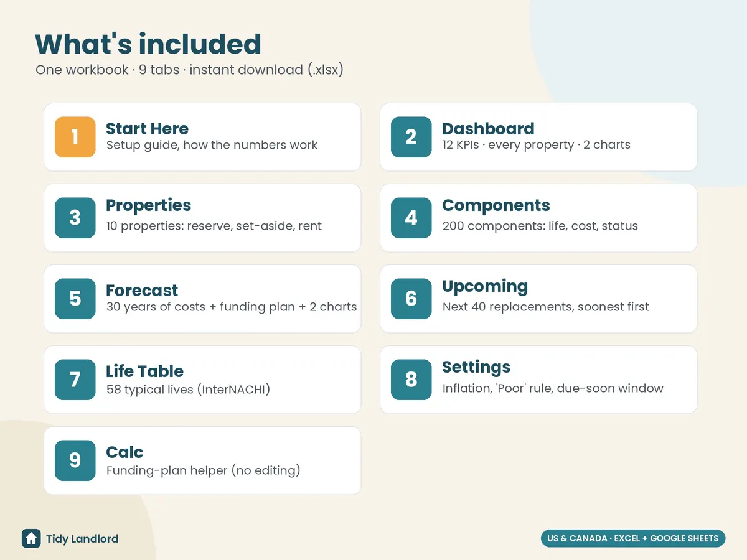Image resolution: width=747 pixels, height=560 pixels.
Task: Click the Life Table card title
Action: pos(144,371)
